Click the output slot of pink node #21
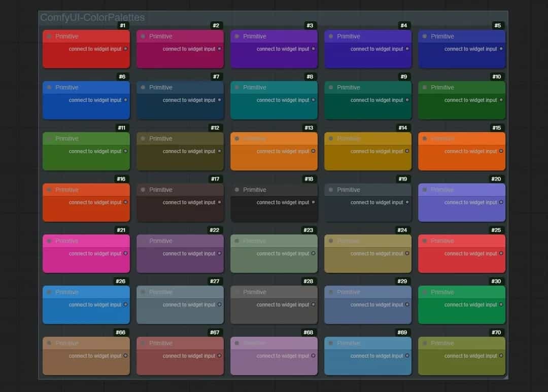The width and height of the screenshot is (548, 392). pyautogui.click(x=125, y=254)
